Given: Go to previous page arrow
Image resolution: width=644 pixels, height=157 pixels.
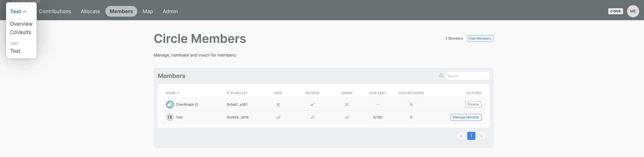Looking at the screenshot, I should 461,136.
